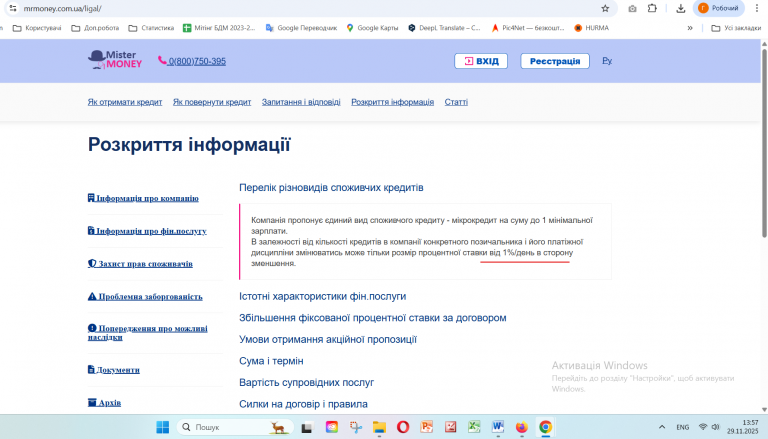Open the 13:57 clock and date
768x439 pixels.
click(743, 427)
